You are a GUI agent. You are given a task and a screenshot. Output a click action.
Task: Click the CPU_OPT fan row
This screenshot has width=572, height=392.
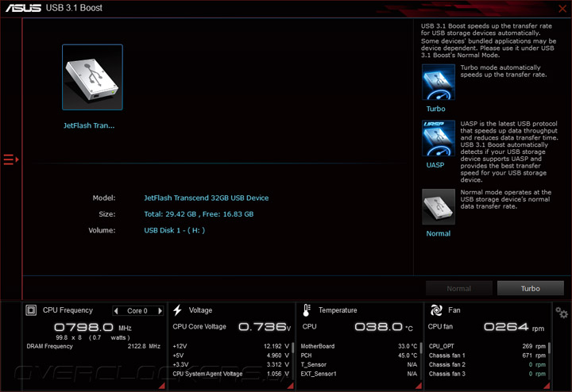click(x=487, y=346)
